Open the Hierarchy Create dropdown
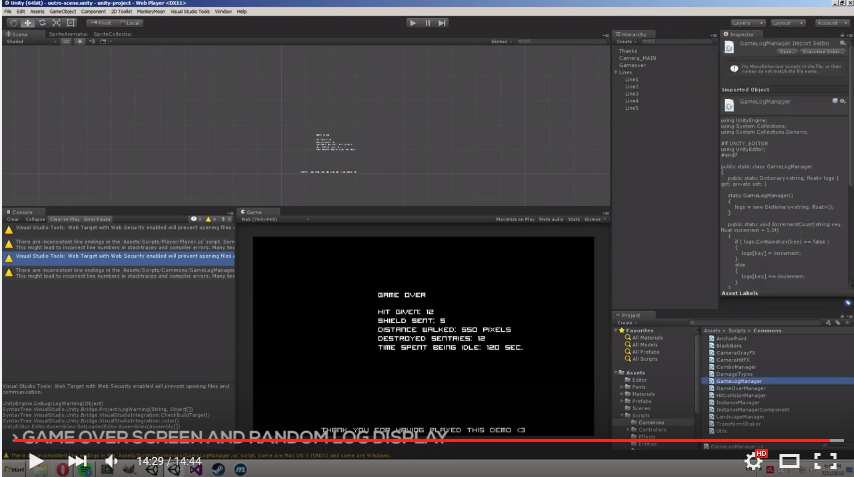This screenshot has width=854, height=477. click(x=626, y=41)
